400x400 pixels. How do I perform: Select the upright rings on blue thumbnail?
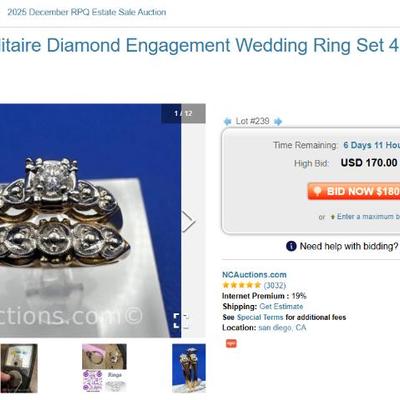point(189,368)
